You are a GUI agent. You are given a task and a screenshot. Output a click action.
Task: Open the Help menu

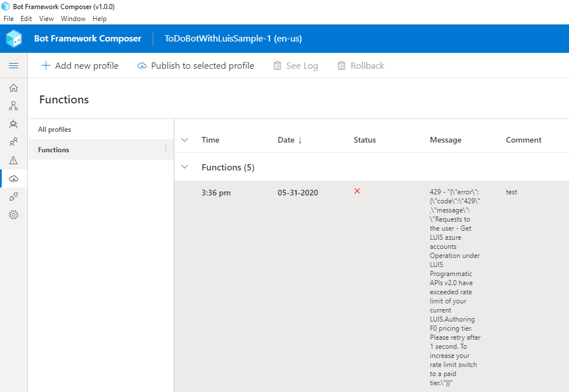pos(99,18)
